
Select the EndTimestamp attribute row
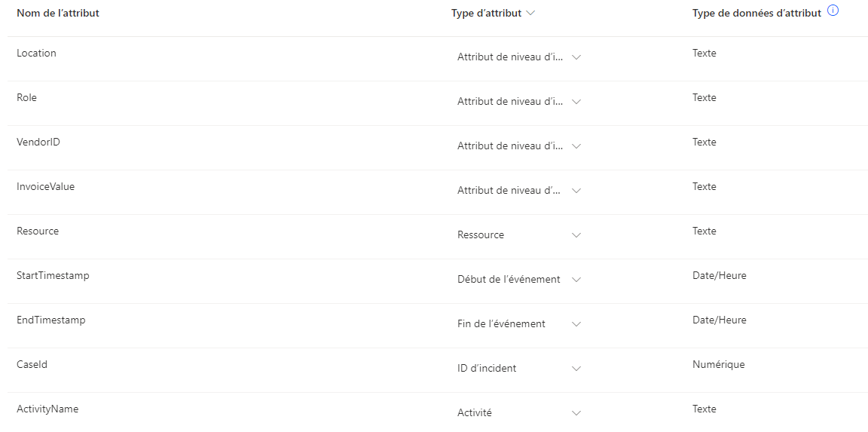(434, 326)
